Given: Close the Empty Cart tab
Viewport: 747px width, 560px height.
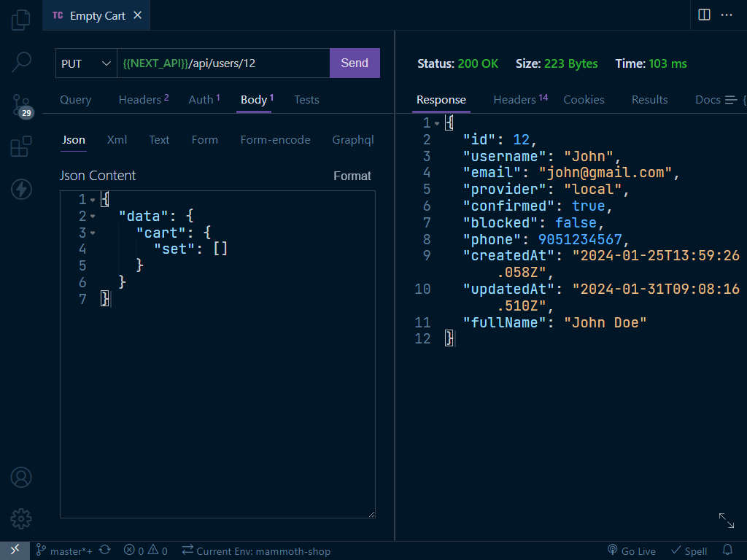Looking at the screenshot, I should click(x=138, y=15).
